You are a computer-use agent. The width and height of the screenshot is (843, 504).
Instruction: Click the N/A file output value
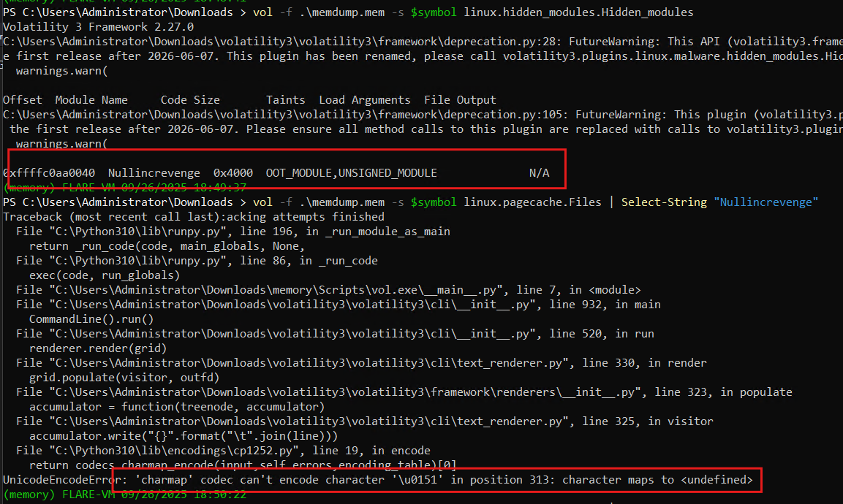pyautogui.click(x=539, y=173)
